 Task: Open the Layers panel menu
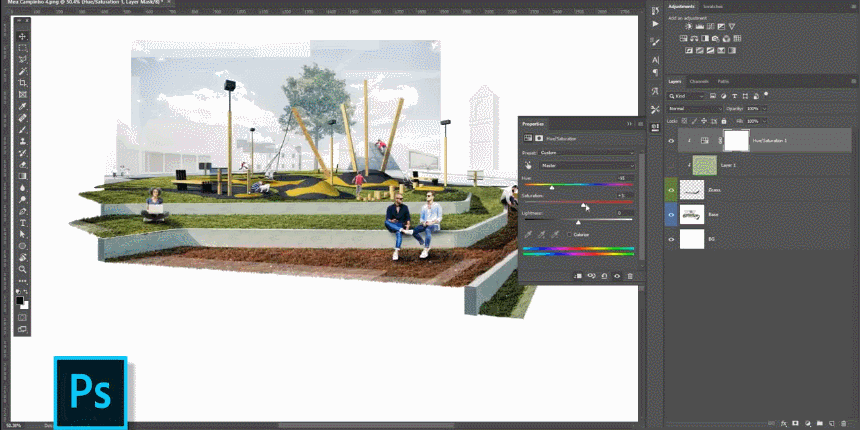click(x=853, y=81)
